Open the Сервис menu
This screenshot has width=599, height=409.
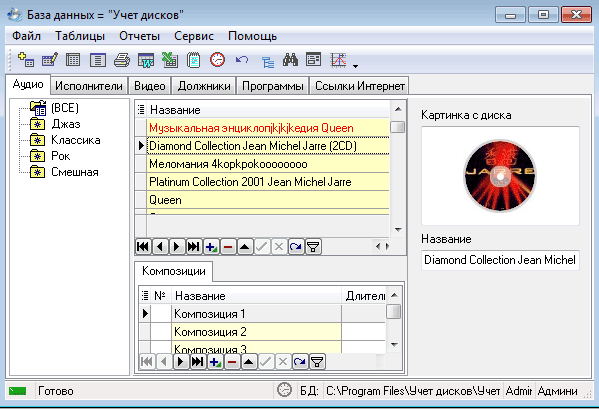click(194, 36)
